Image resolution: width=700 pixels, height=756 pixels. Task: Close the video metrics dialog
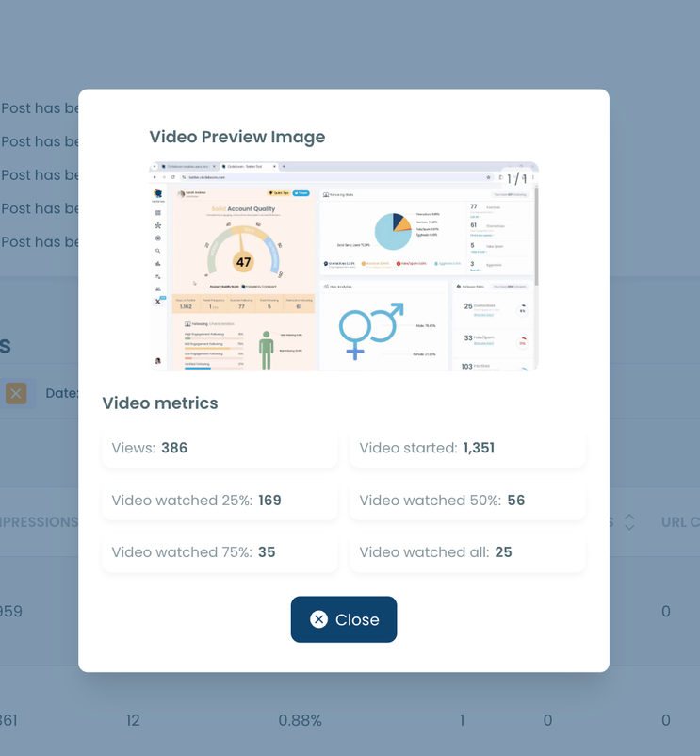coord(344,619)
